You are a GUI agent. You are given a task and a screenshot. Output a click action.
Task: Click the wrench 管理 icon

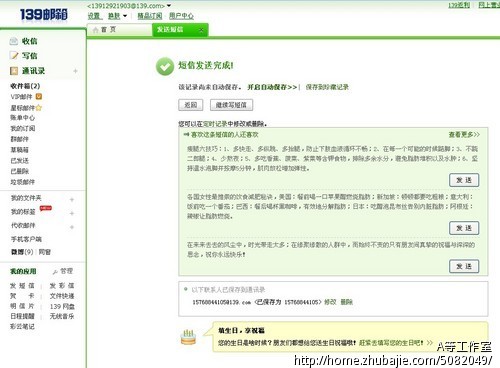(x=55, y=272)
